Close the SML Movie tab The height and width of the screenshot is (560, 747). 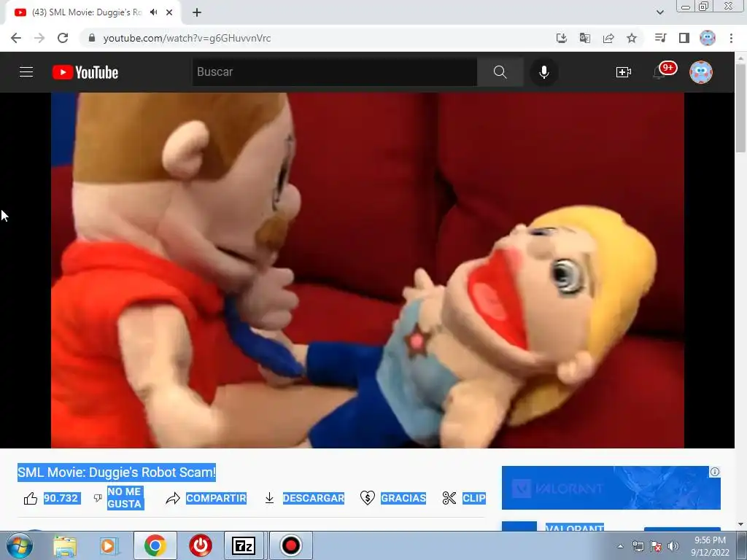tap(169, 13)
